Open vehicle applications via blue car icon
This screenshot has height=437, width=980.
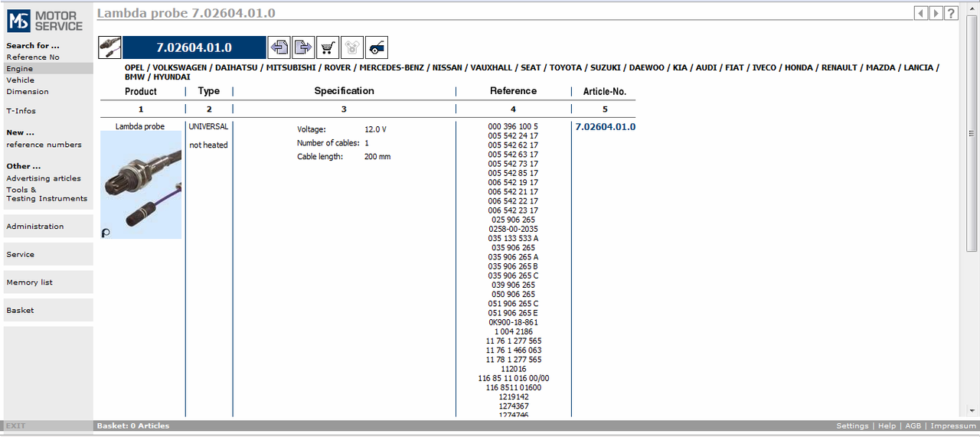click(x=377, y=47)
